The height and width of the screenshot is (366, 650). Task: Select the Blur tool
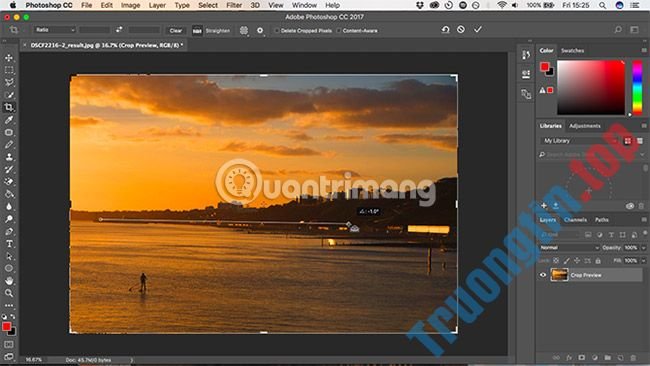(9, 206)
